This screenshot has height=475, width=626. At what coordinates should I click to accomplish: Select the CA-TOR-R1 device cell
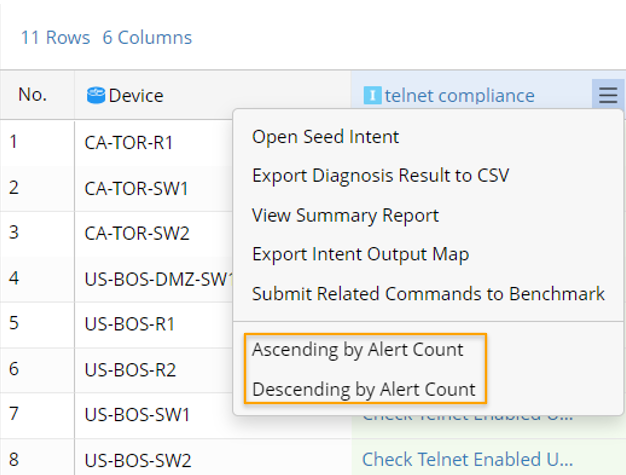click(129, 143)
